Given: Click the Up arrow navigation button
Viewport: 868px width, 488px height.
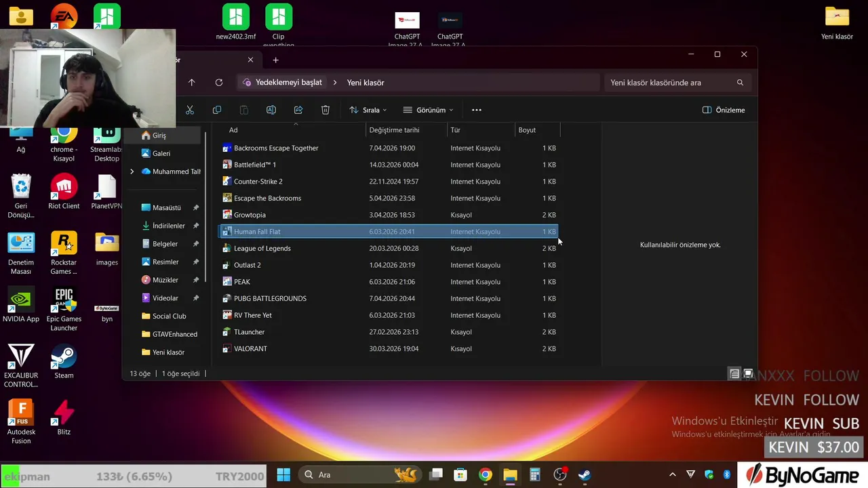Looking at the screenshot, I should [x=192, y=83].
